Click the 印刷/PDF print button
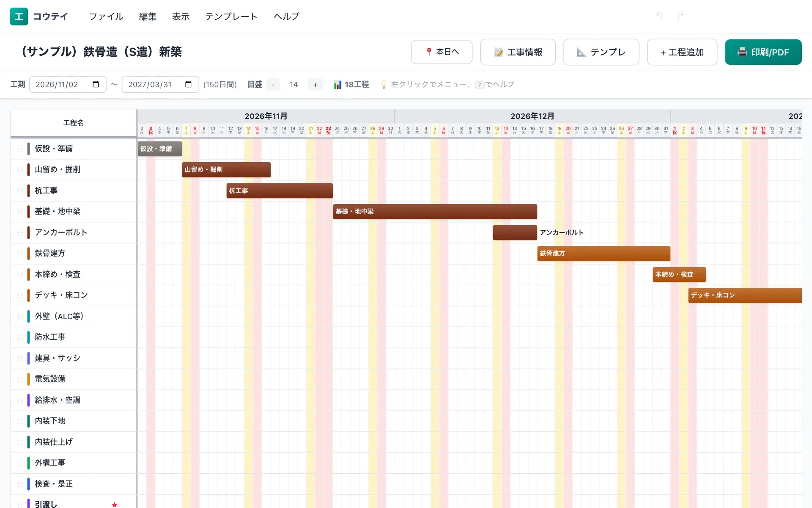This screenshot has height=508, width=812. (763, 52)
